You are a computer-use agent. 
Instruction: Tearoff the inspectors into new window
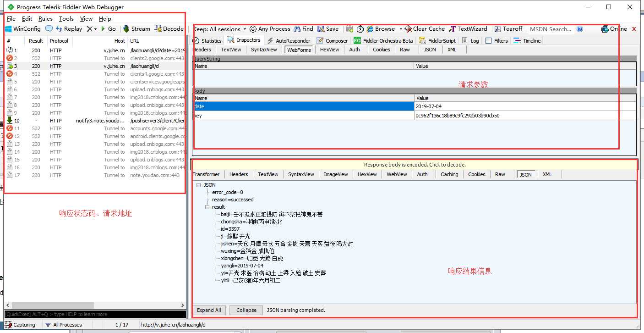508,28
